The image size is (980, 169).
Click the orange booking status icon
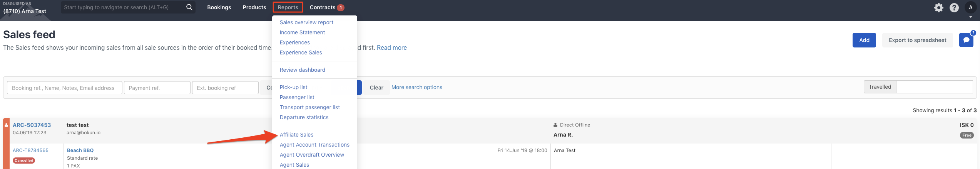[6, 125]
